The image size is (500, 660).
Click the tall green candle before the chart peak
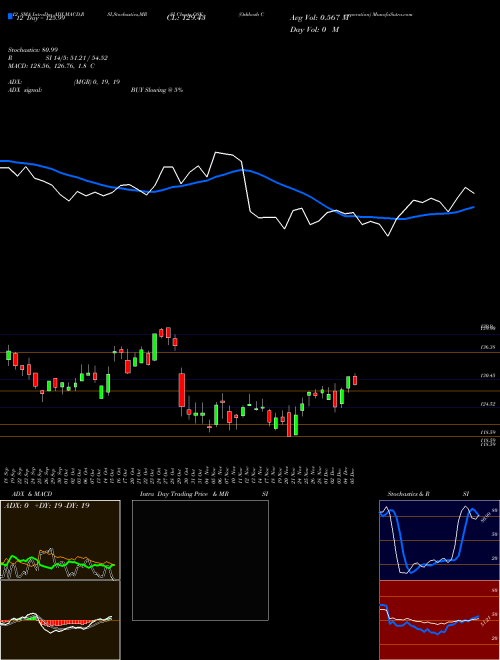pyautogui.click(x=154, y=347)
